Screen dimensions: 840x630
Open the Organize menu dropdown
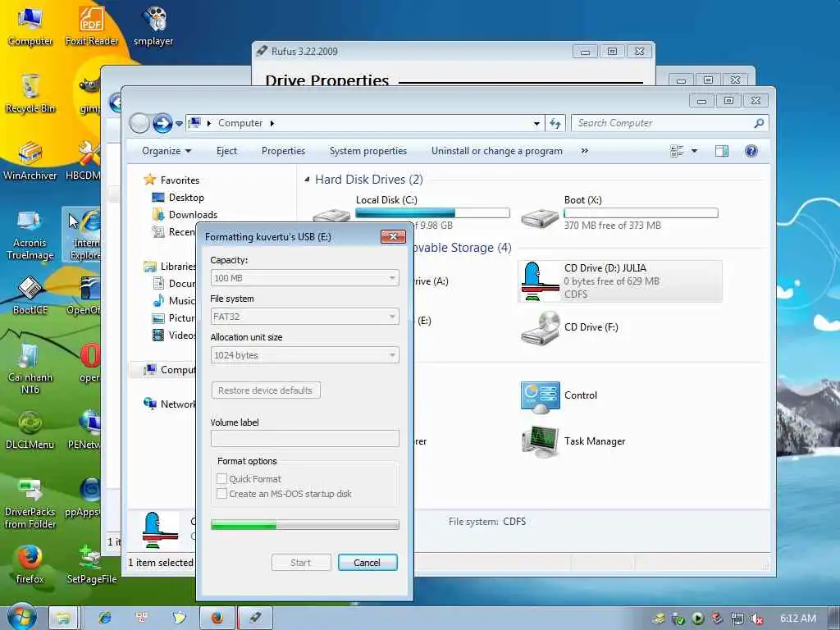click(167, 151)
